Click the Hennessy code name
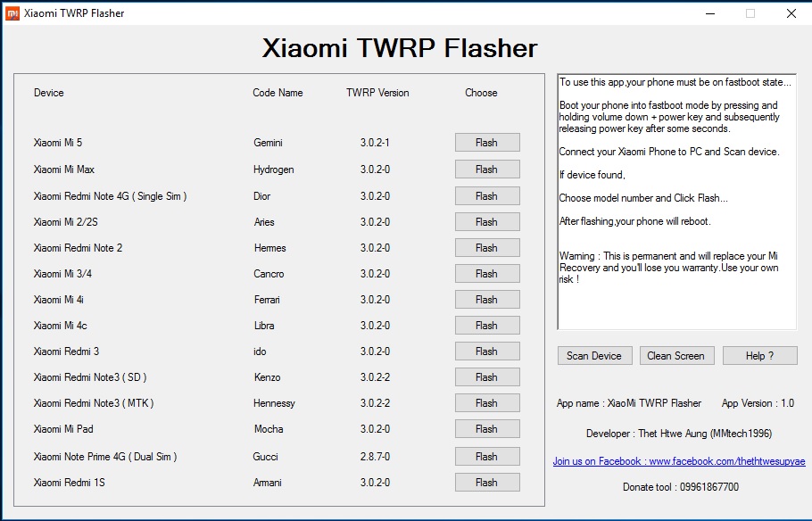The image size is (812, 521). click(x=274, y=403)
